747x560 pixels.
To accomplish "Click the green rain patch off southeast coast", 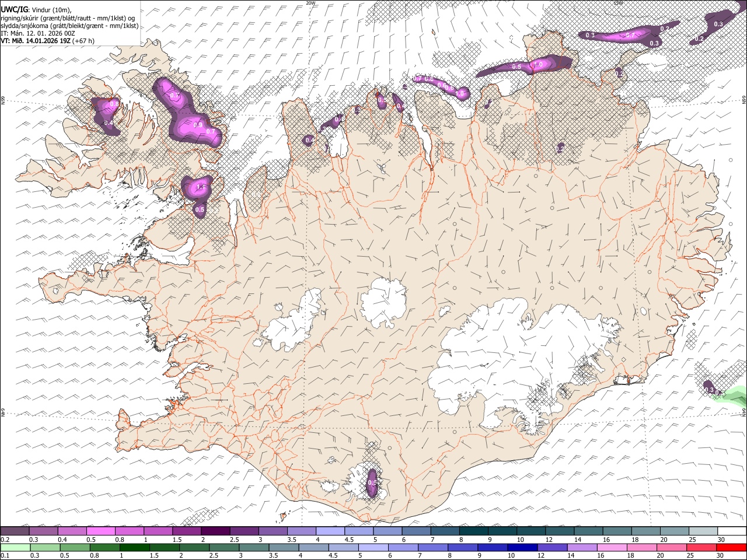I will point(732,396).
